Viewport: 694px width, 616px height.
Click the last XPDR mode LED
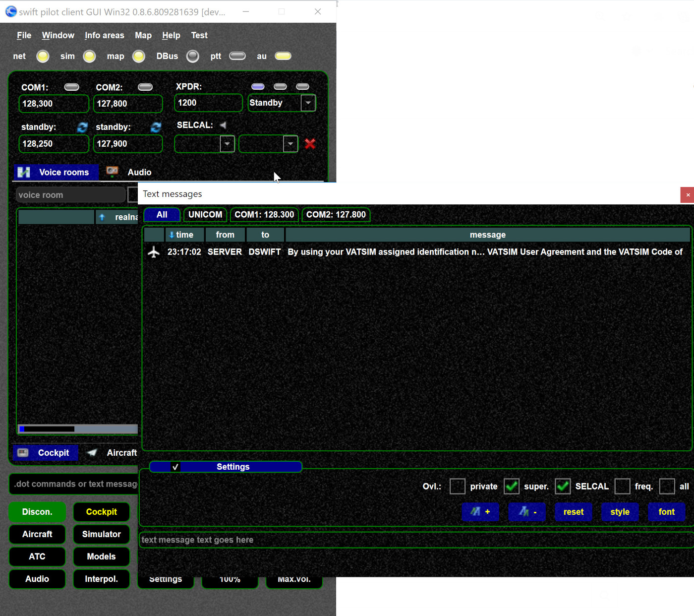coord(302,86)
